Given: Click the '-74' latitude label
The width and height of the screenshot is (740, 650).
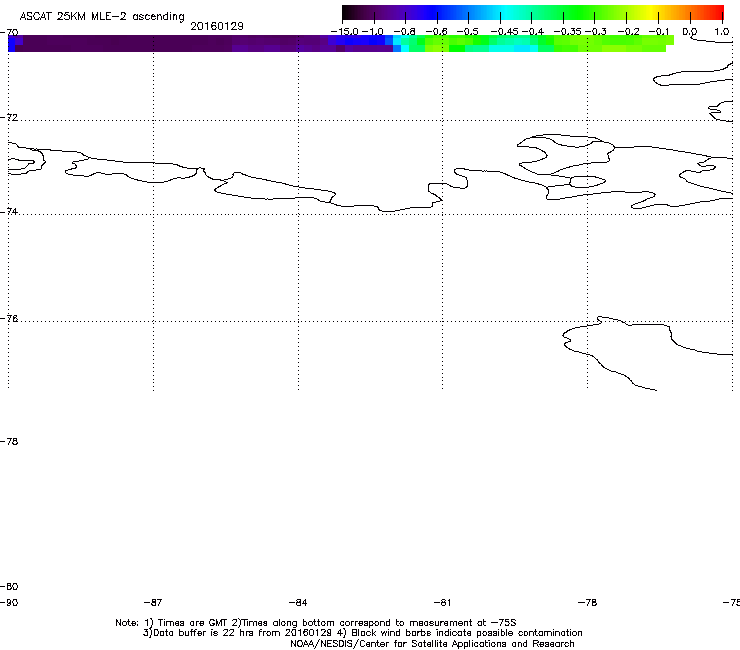Looking at the screenshot, I should 9,212.
